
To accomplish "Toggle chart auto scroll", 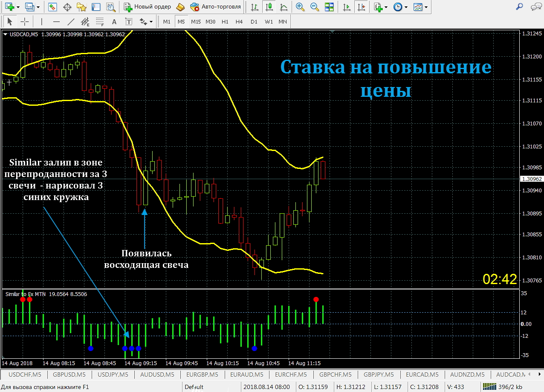I will pos(347,7).
